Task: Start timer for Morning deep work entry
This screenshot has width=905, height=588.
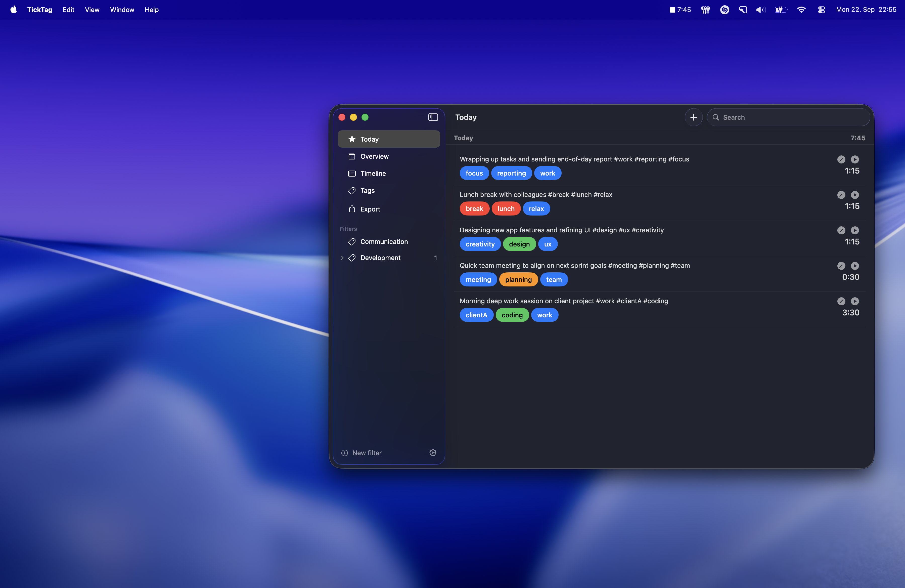Action: (854, 301)
